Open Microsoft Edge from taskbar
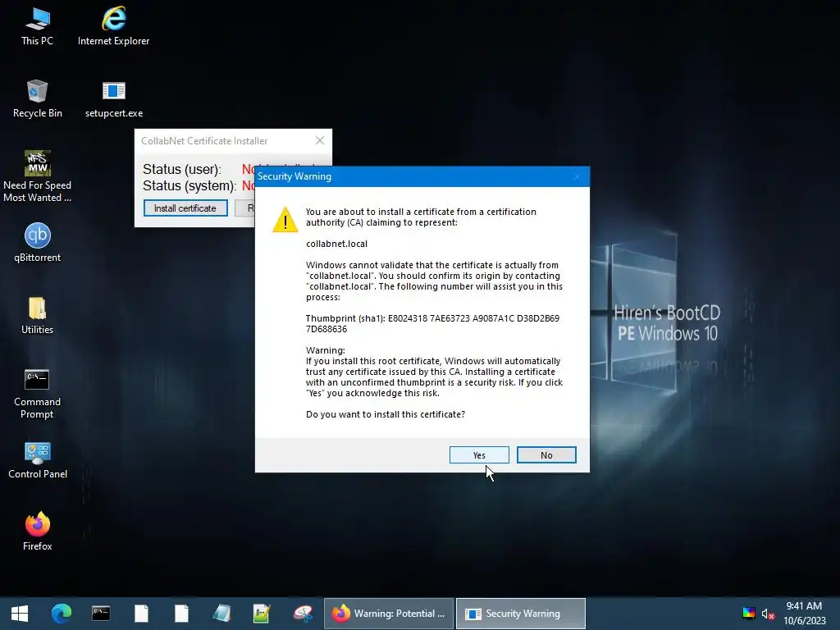Viewport: 840px width, 630px height. 61,614
